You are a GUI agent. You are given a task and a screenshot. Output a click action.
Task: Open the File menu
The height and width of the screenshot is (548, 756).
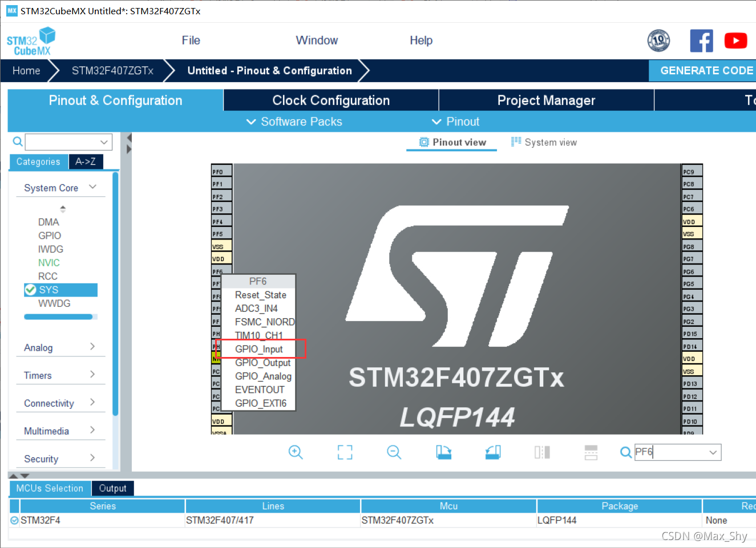191,40
